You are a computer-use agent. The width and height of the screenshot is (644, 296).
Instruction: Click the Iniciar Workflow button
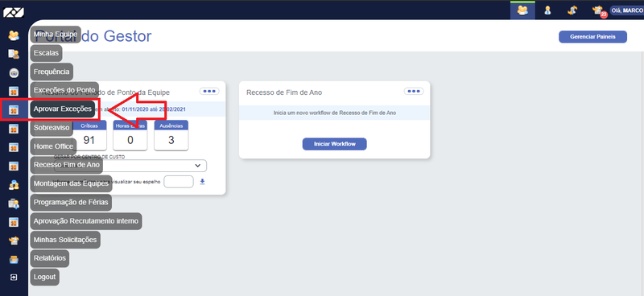[x=334, y=144]
